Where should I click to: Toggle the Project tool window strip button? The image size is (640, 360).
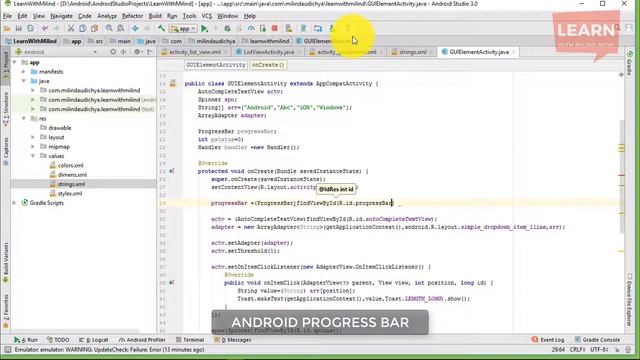[x=6, y=67]
